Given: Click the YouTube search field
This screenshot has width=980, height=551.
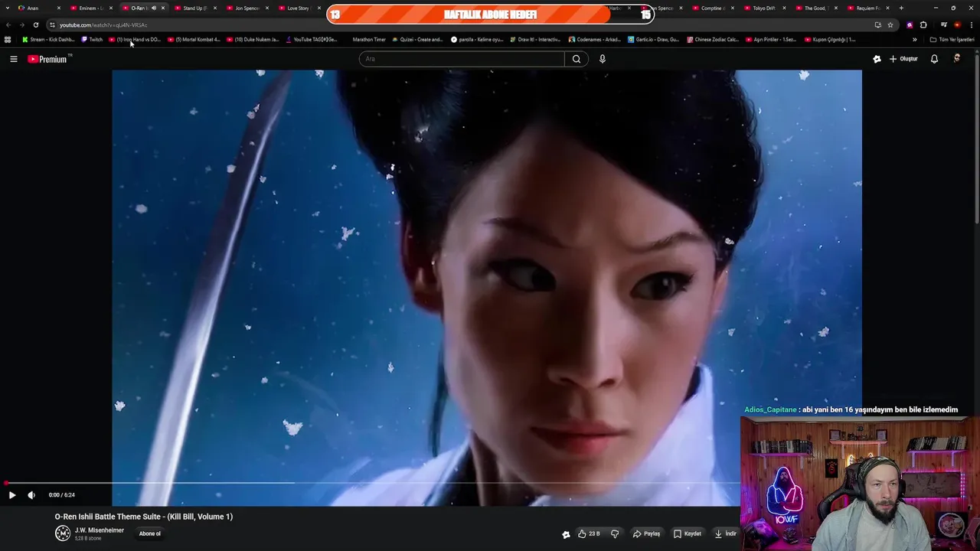Looking at the screenshot, I should pos(462,59).
